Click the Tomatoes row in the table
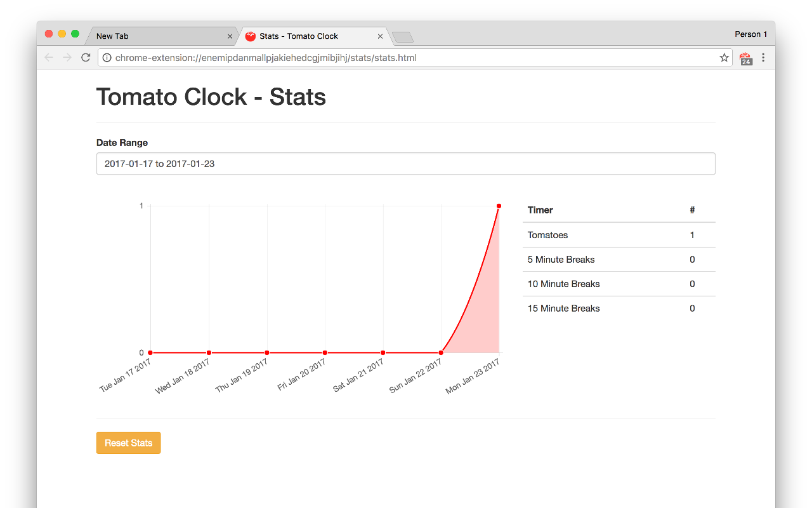Viewport: 812px width, 508px height. [x=619, y=235]
